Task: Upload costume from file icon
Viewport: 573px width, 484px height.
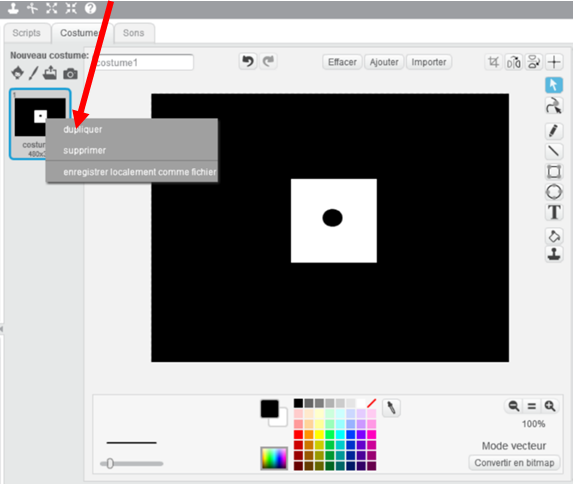Action: (x=50, y=73)
